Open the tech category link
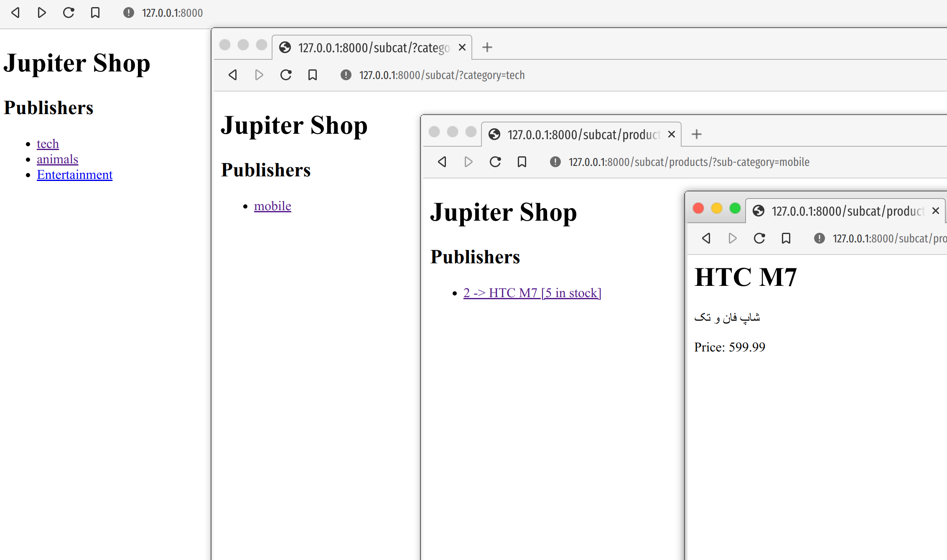This screenshot has height=560, width=947. click(x=48, y=144)
